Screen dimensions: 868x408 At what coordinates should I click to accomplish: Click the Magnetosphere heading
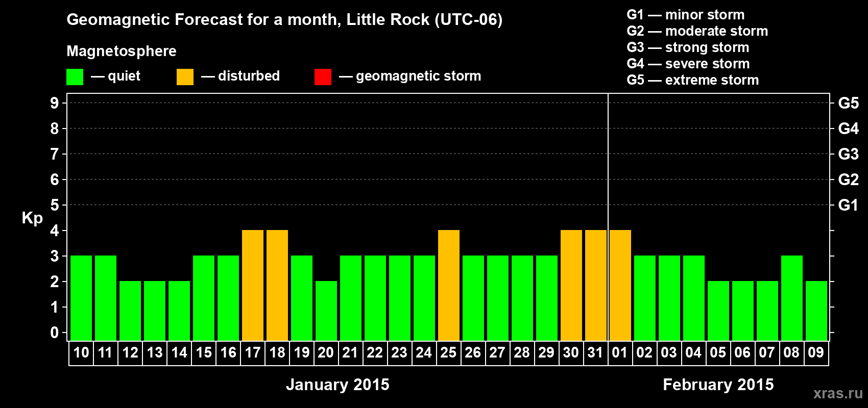(x=122, y=51)
